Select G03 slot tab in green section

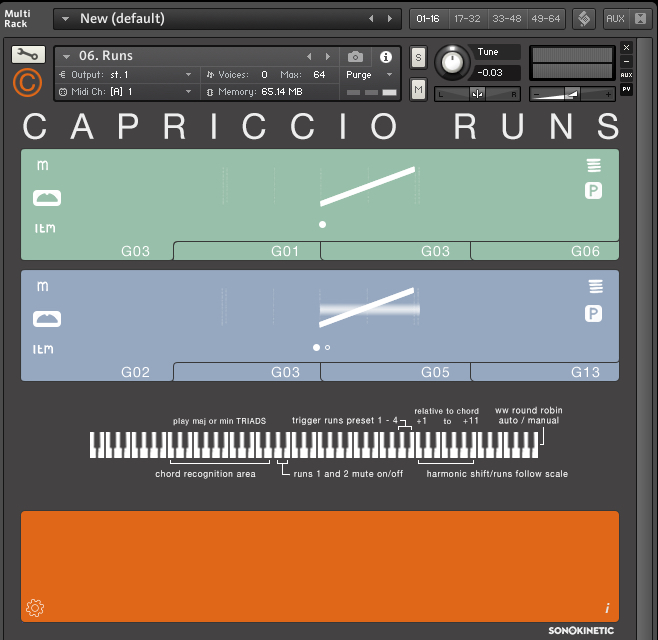(395, 251)
